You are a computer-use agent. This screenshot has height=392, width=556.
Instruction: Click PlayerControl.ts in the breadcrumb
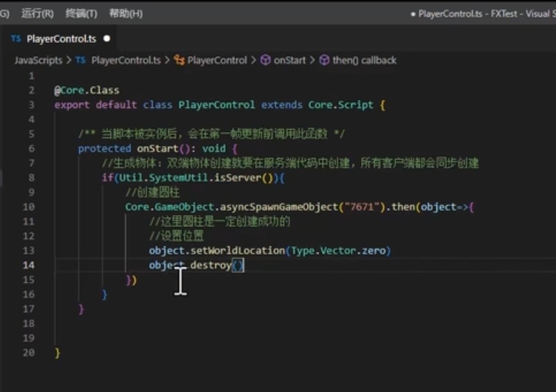(126, 60)
